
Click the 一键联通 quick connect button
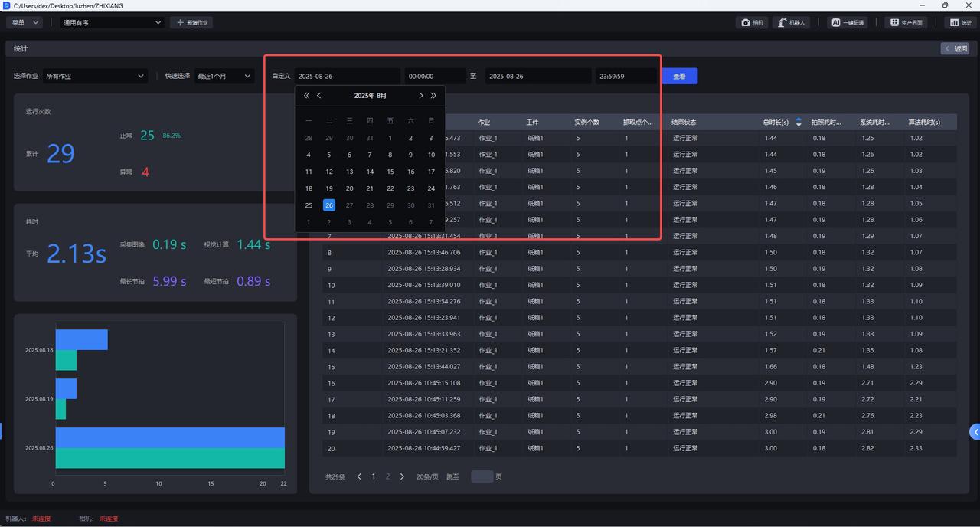click(x=848, y=23)
